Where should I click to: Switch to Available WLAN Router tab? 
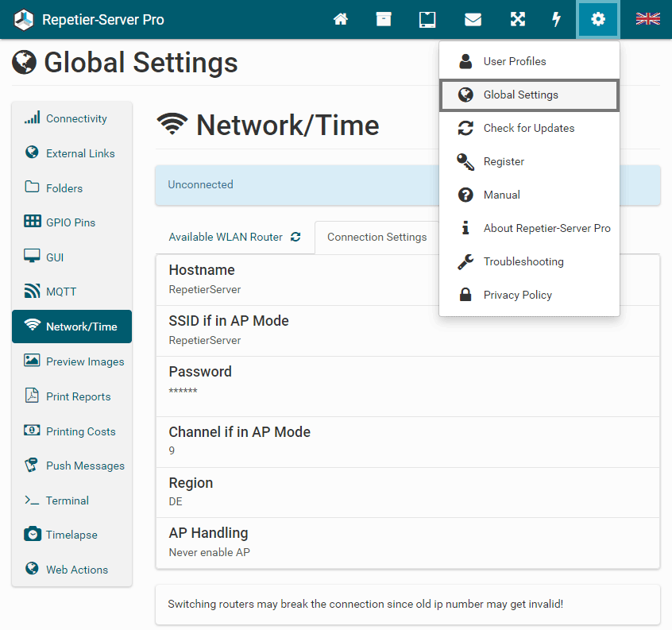coord(235,237)
